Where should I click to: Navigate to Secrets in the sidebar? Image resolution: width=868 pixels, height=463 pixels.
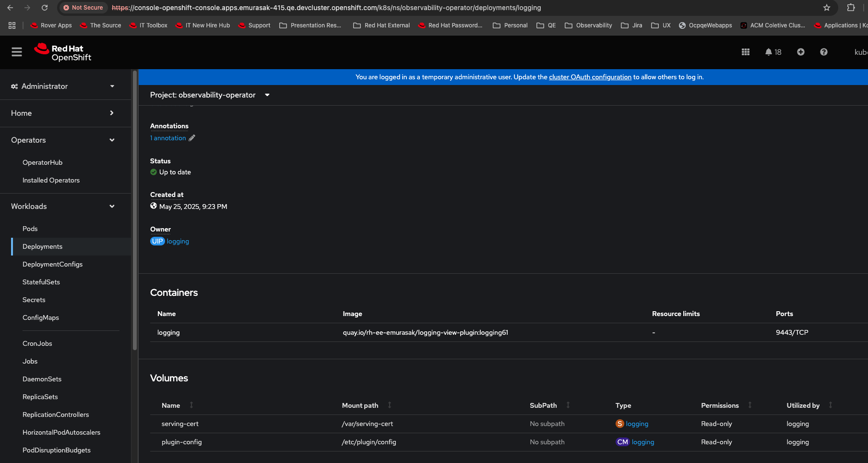[x=34, y=300]
